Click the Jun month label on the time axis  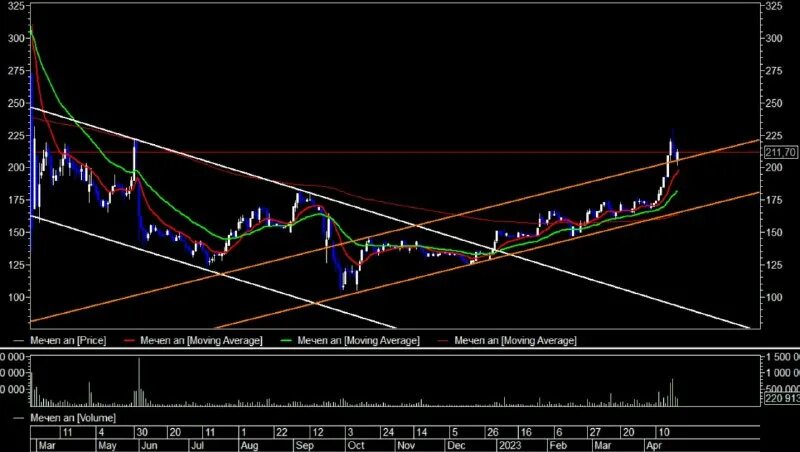(x=149, y=445)
